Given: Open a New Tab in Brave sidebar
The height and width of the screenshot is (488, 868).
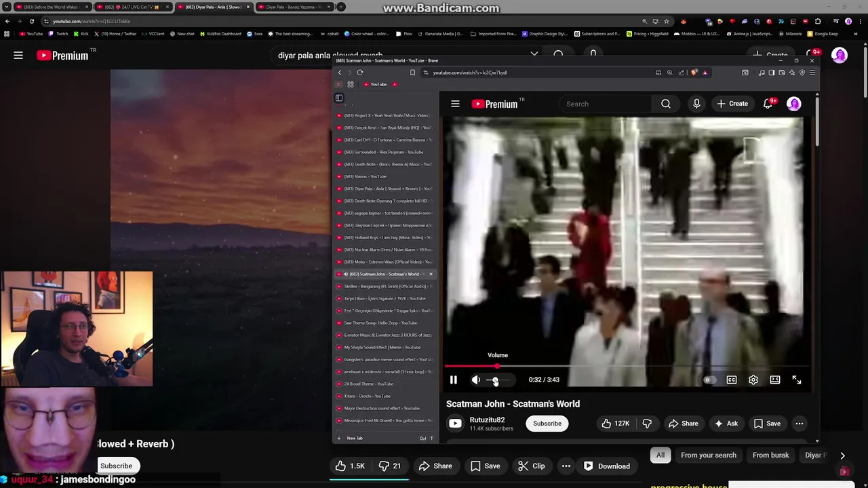Looking at the screenshot, I should click(384, 439).
